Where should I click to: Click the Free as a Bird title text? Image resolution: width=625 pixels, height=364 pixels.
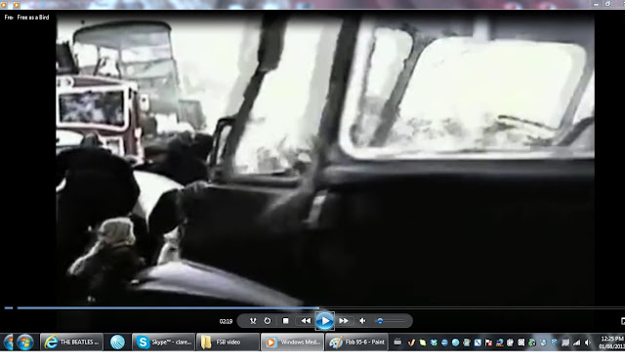(33, 18)
